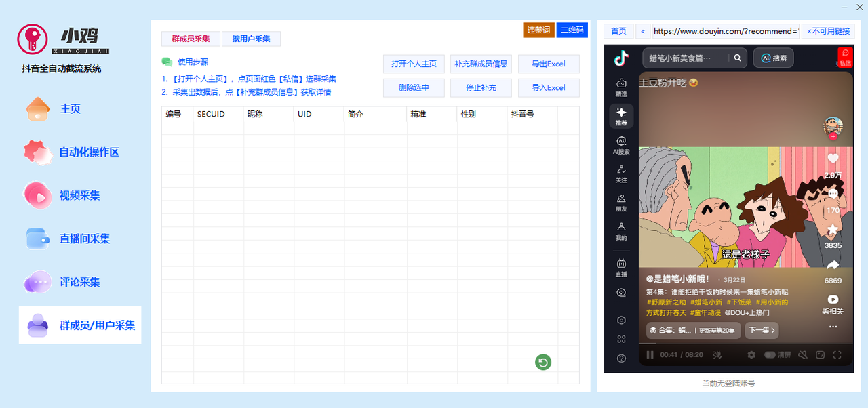Toggle the 清屏 clear-screen switch
The width and height of the screenshot is (868, 408).
pos(770,354)
